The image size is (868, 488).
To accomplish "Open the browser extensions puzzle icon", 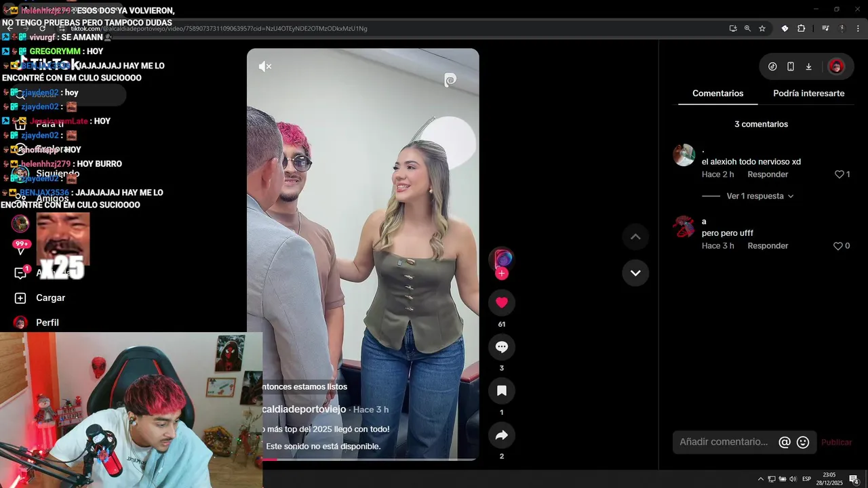I will click(801, 28).
